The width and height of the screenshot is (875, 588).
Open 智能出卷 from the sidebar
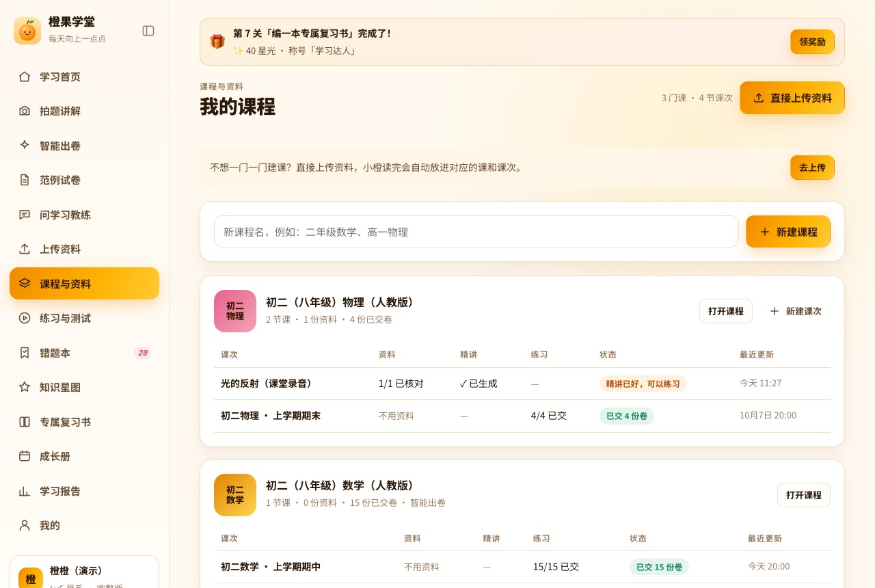(84, 146)
